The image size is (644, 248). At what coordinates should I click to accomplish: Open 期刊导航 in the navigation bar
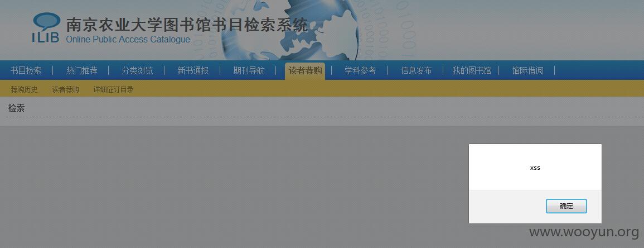(249, 71)
